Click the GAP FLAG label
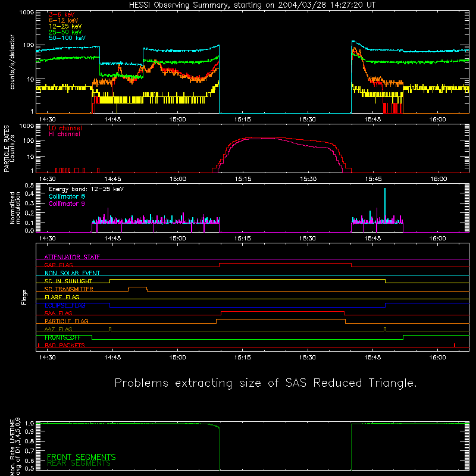This screenshot has height=476, width=476. (58, 265)
